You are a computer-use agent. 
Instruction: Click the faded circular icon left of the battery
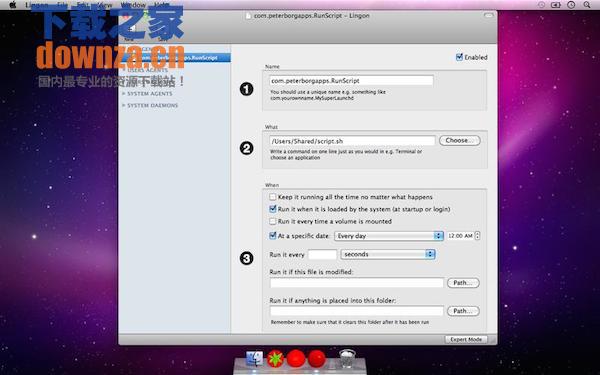pos(541,5)
